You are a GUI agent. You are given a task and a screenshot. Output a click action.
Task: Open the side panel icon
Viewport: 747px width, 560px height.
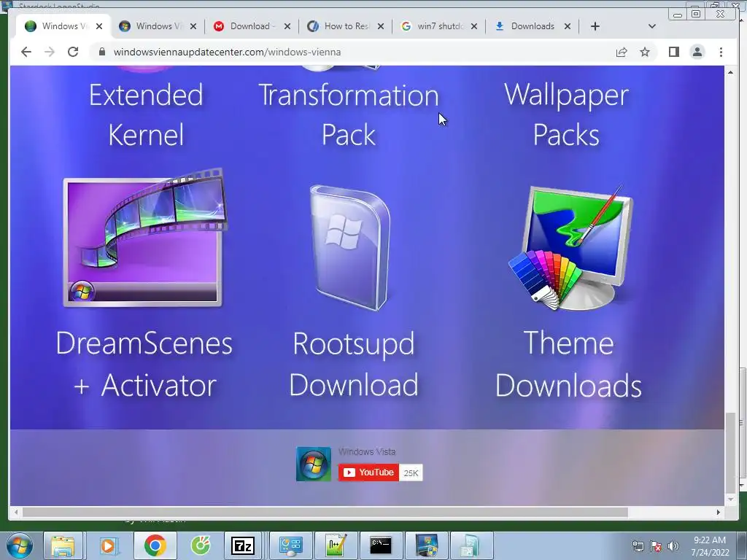click(x=673, y=52)
